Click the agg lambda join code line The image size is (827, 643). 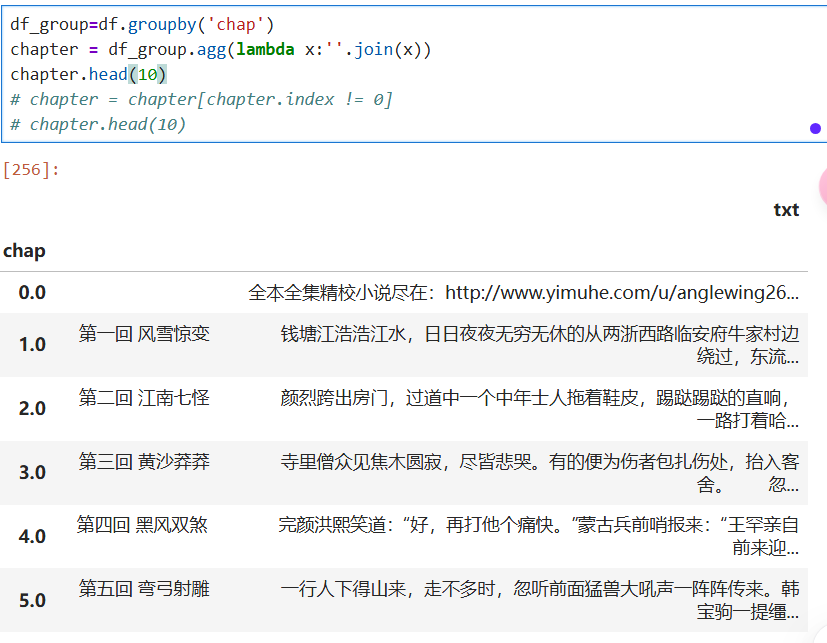pos(221,50)
